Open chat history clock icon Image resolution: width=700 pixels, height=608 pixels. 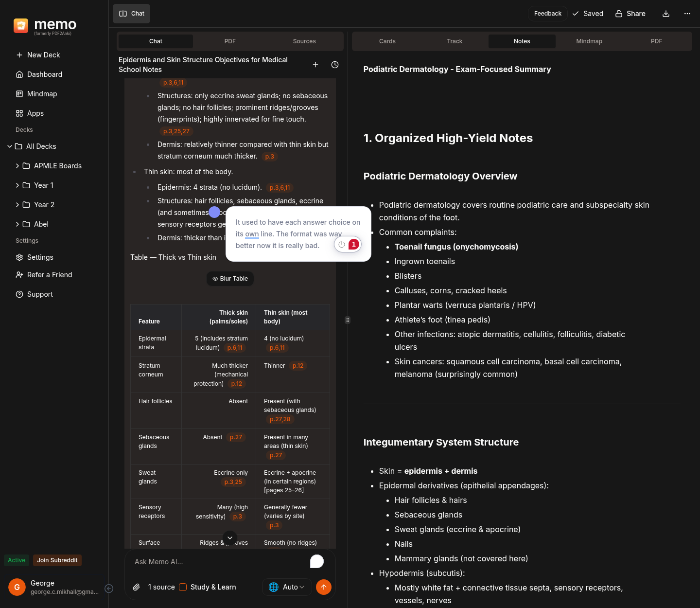click(x=335, y=65)
